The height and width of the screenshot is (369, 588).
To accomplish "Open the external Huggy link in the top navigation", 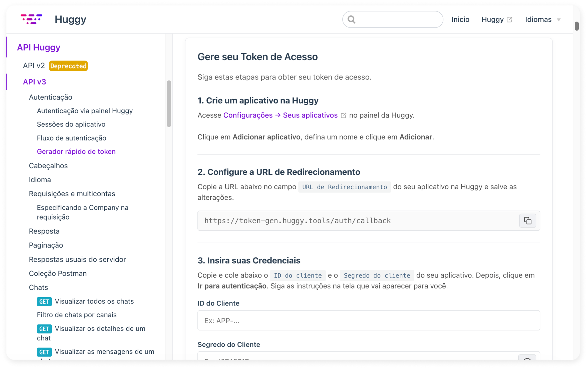I will pos(497,19).
